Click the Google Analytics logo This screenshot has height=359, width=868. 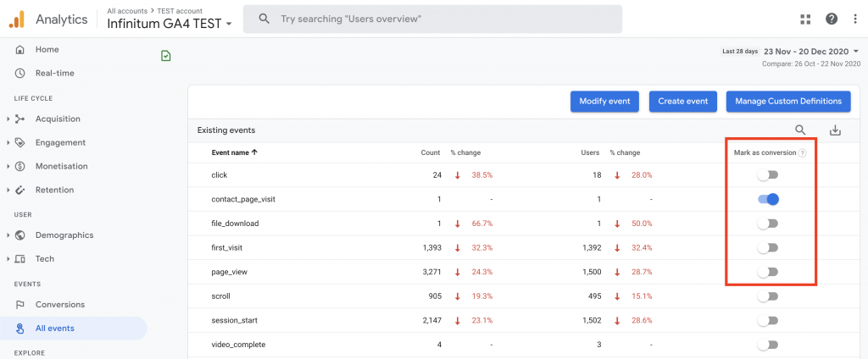[17, 20]
